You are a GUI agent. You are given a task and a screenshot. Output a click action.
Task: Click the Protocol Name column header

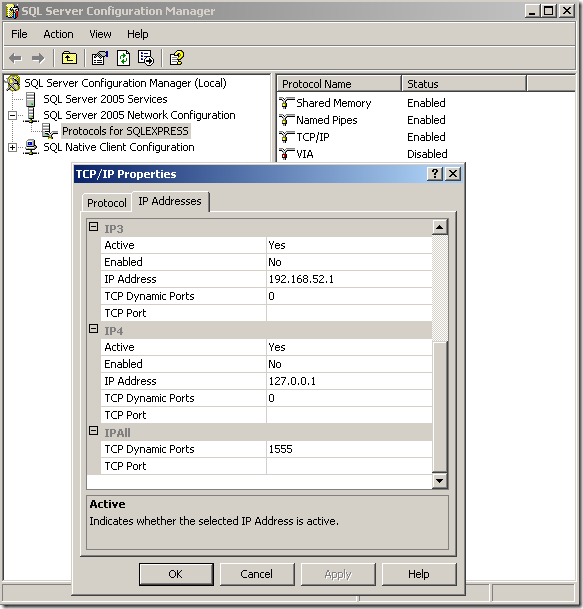click(338, 84)
